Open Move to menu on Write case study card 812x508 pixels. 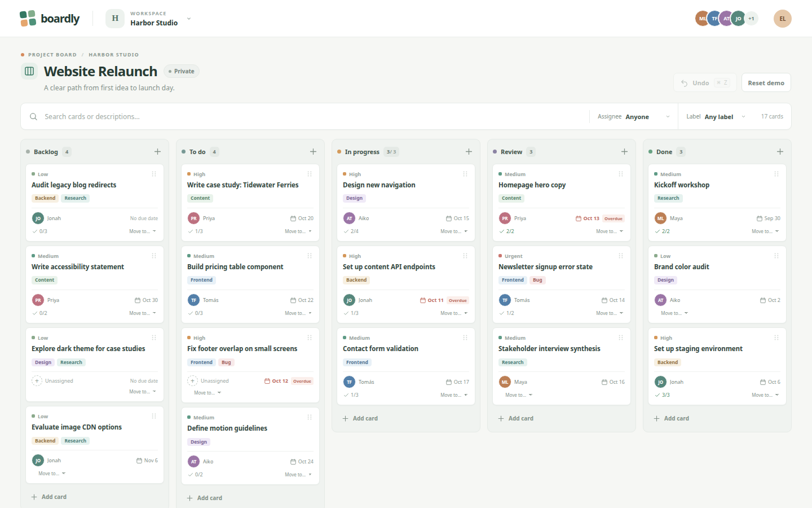pyautogui.click(x=298, y=231)
